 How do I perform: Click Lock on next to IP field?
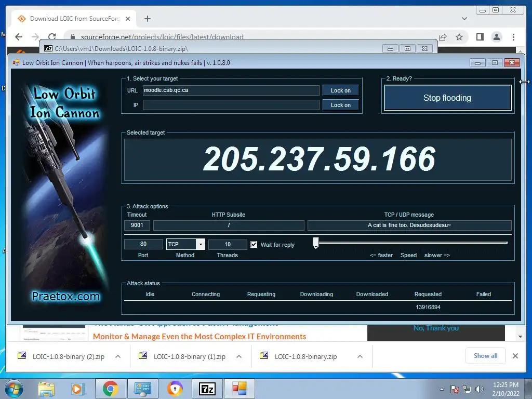(x=341, y=105)
